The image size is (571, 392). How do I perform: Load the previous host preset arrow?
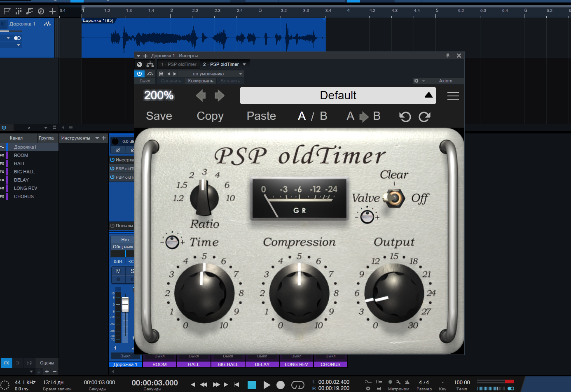(x=168, y=74)
